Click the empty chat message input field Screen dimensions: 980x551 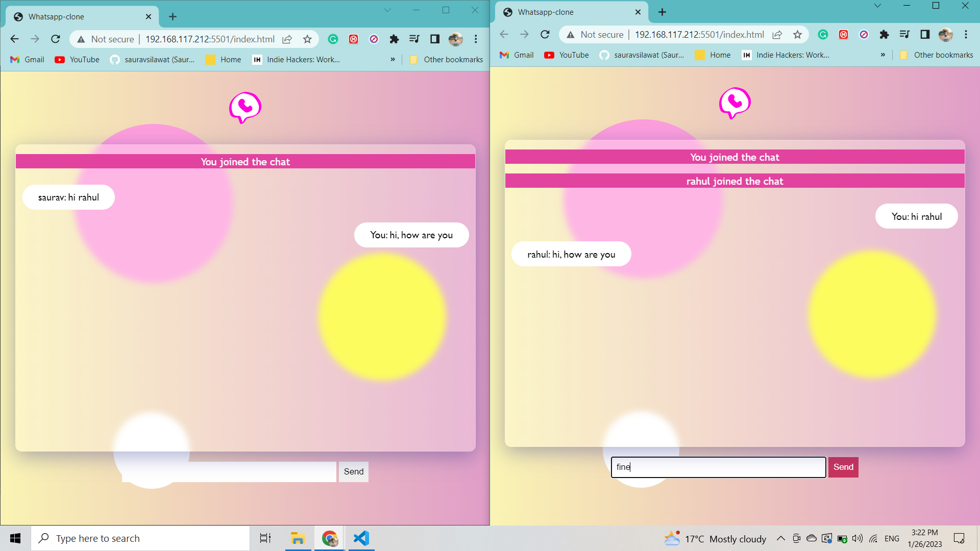click(230, 471)
